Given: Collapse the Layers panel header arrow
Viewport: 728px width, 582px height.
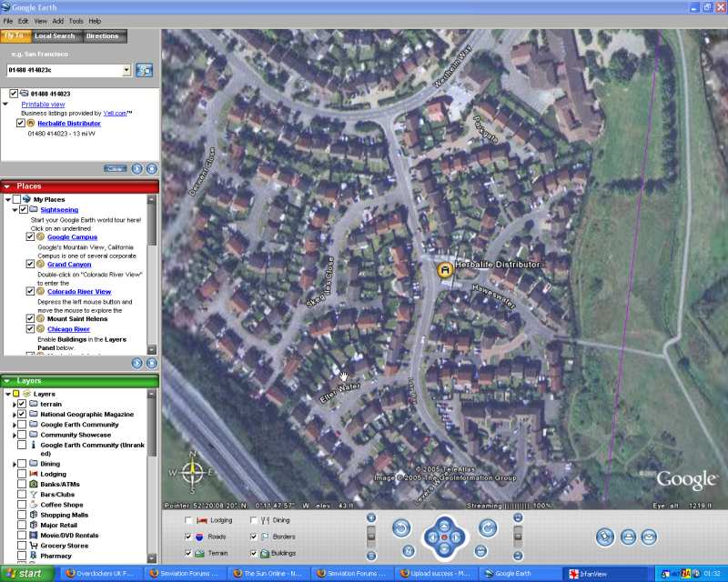Looking at the screenshot, I should click(x=7, y=381).
